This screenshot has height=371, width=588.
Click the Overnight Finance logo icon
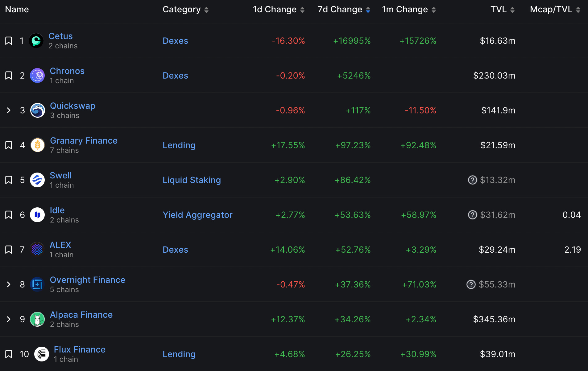coord(37,284)
